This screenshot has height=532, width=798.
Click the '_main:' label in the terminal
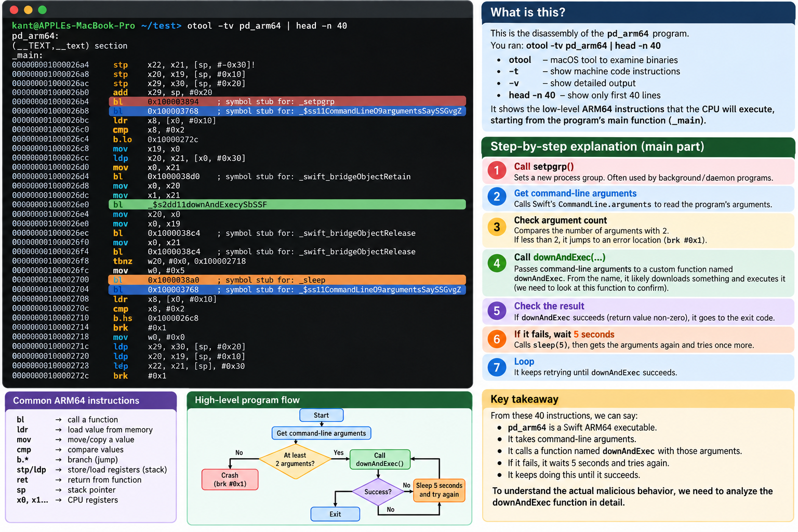click(28, 55)
